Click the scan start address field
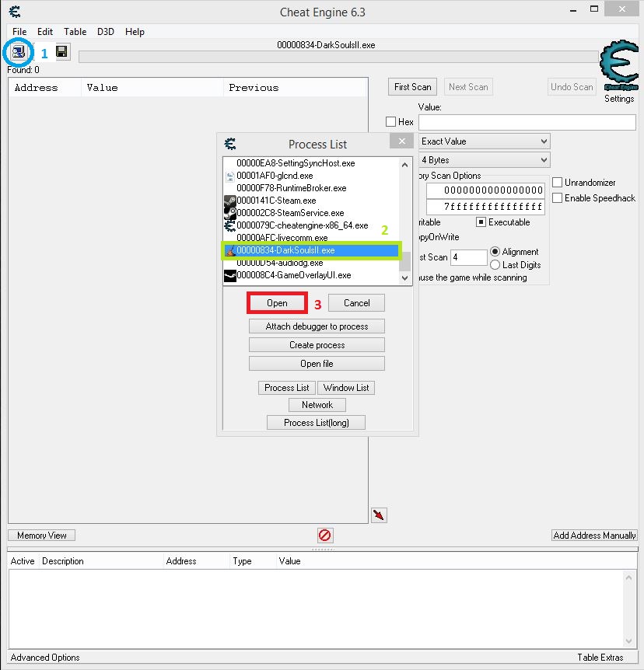 485,190
